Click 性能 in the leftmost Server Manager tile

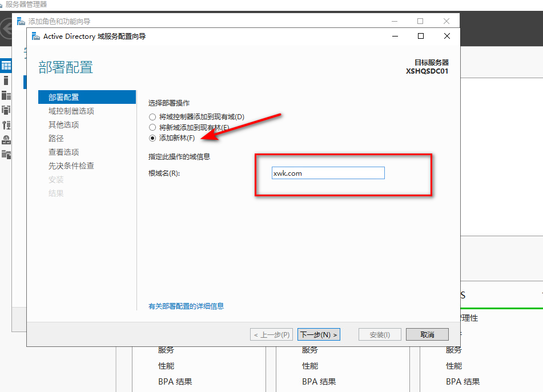[166, 366]
